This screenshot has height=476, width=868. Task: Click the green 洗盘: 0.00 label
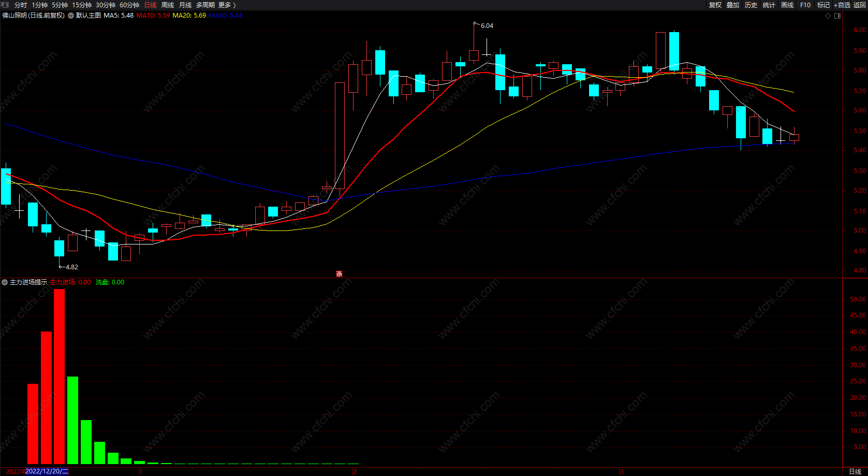110,282
